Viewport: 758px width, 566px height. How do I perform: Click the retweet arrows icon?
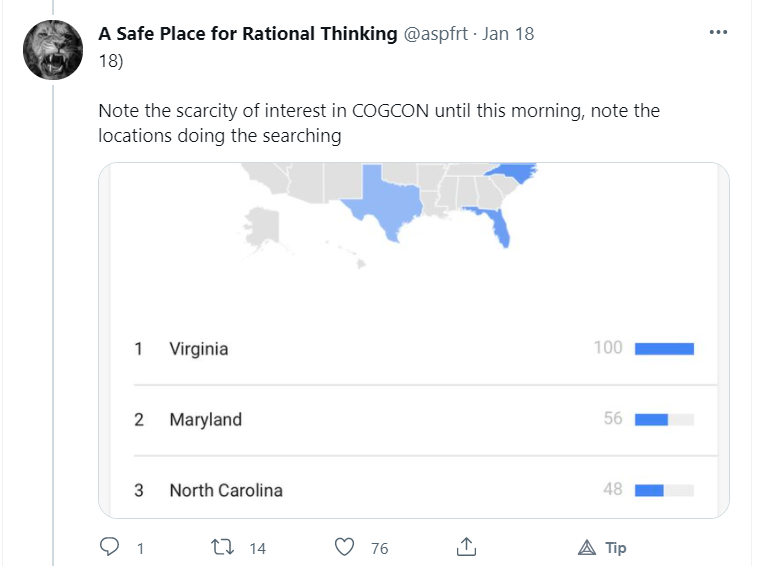227,547
